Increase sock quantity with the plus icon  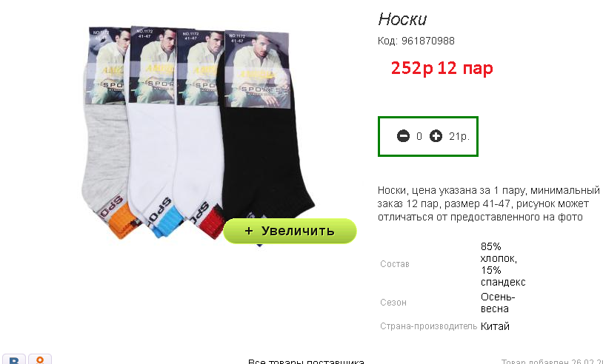436,136
